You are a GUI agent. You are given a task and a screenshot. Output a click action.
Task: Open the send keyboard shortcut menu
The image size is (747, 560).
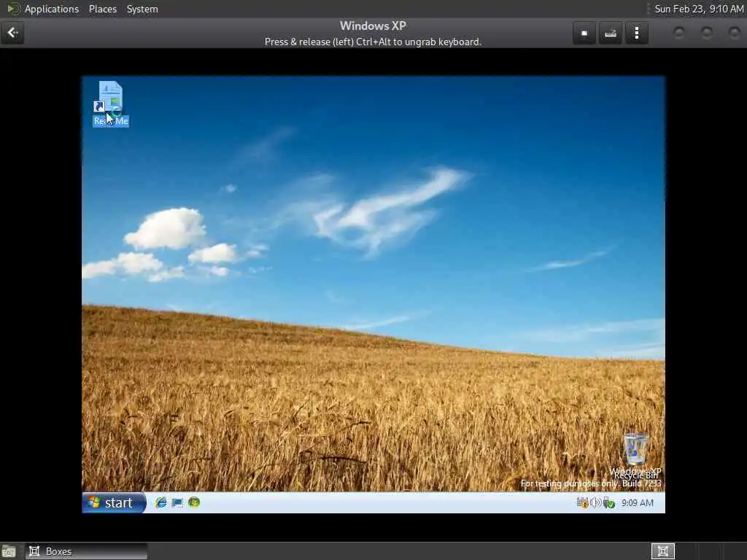point(611,33)
